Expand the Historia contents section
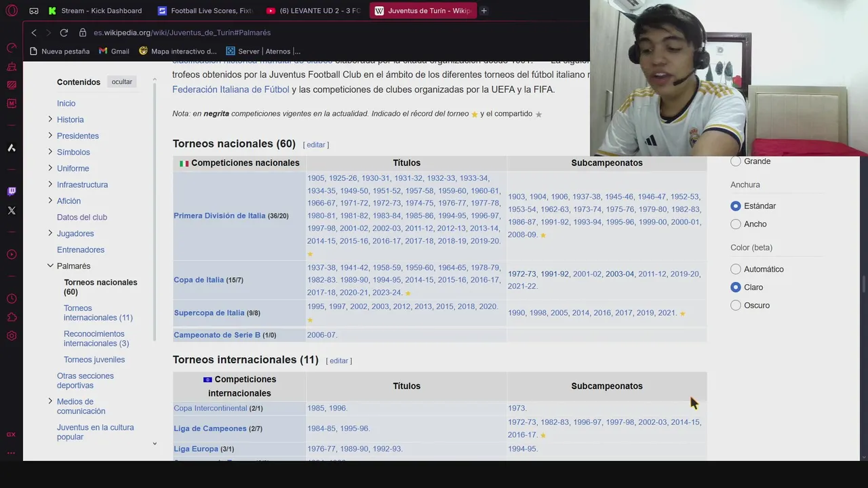868x488 pixels. 50,119
